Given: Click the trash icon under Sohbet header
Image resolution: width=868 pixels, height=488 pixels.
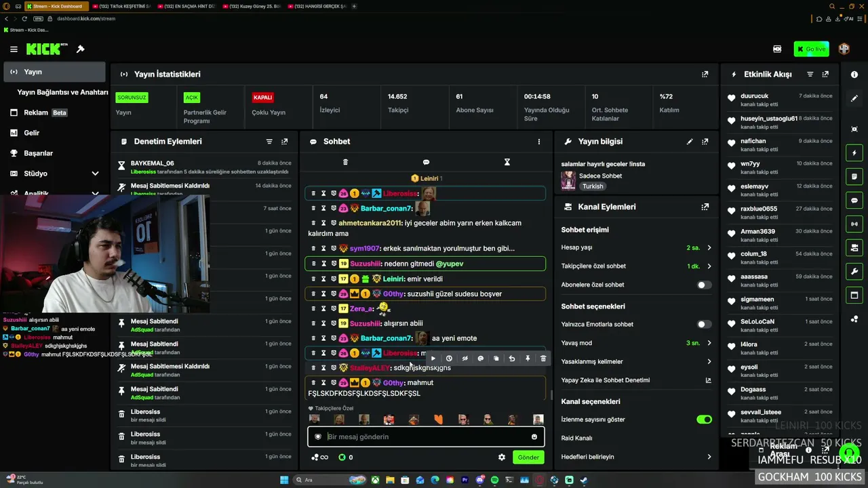Looking at the screenshot, I should [x=345, y=162].
